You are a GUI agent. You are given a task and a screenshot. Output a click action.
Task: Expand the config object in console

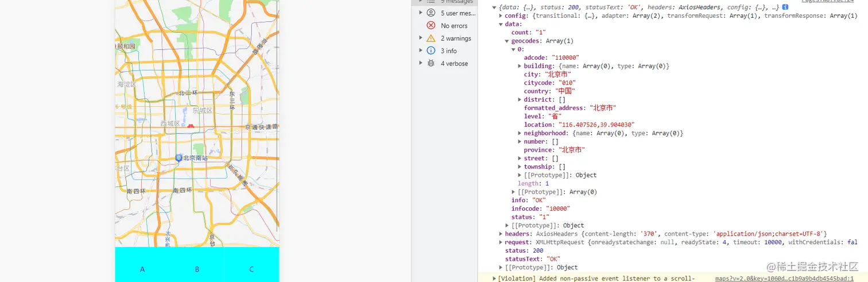pyautogui.click(x=501, y=16)
